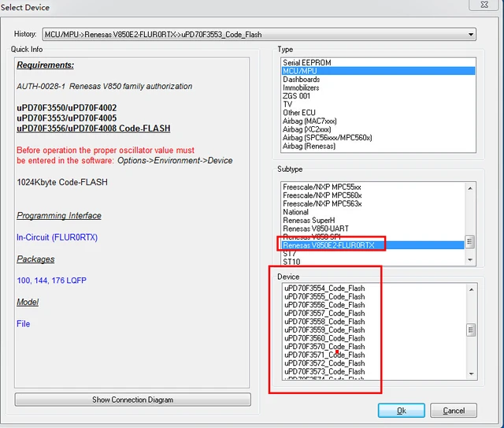Click the Programming Interface heading
This screenshot has height=428, width=504.
(59, 216)
